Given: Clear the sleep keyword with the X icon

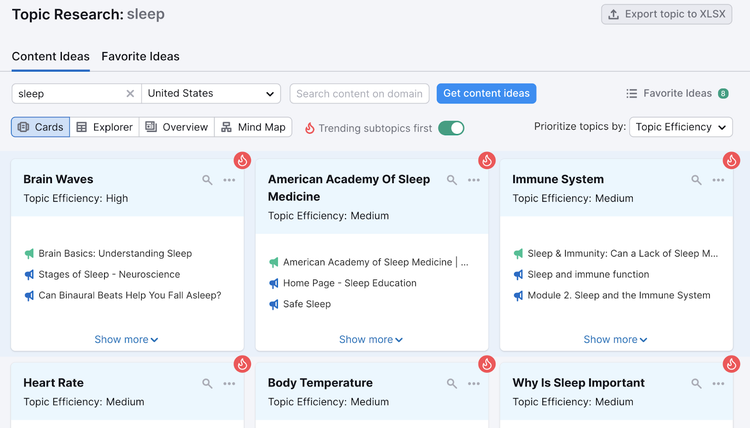Looking at the screenshot, I should [x=130, y=94].
